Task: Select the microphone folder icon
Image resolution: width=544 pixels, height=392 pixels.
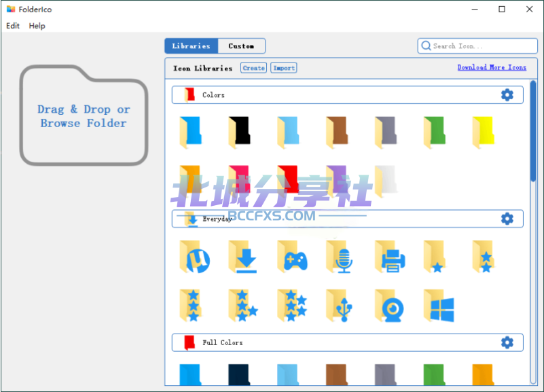Action: coord(340,257)
